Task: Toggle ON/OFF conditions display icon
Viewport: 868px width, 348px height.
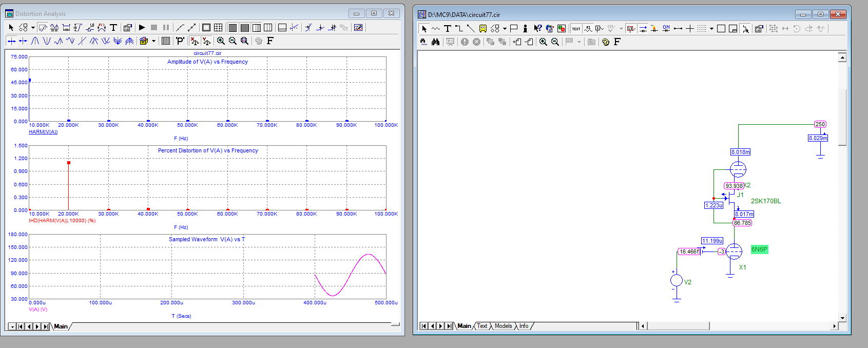Action: [x=666, y=29]
